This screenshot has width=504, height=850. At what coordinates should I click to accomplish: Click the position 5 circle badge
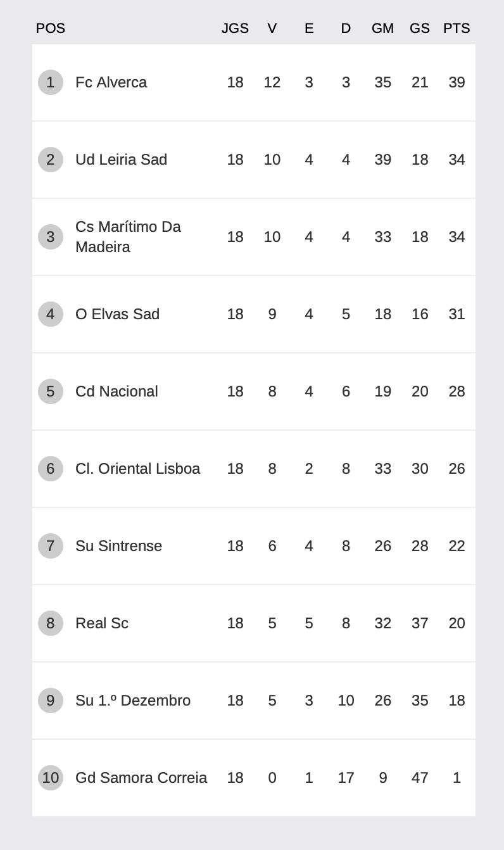coord(51,391)
